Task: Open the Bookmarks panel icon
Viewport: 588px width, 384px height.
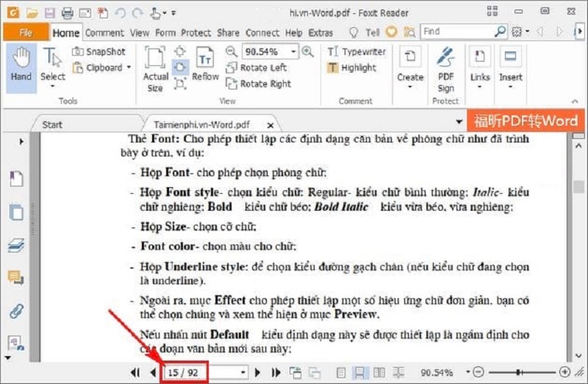Action: click(x=15, y=178)
